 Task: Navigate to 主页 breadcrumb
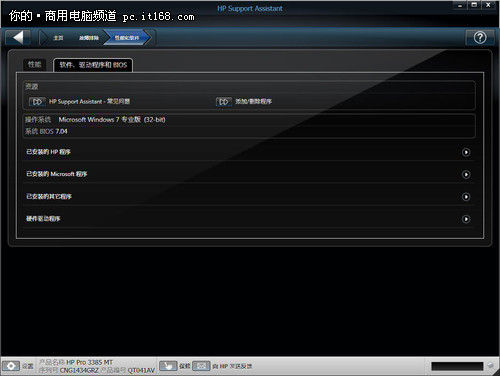tap(58, 38)
